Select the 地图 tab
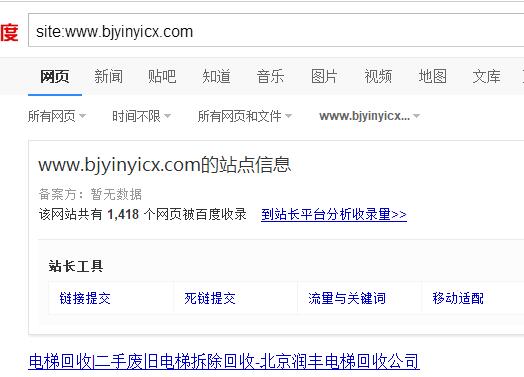 433,77
